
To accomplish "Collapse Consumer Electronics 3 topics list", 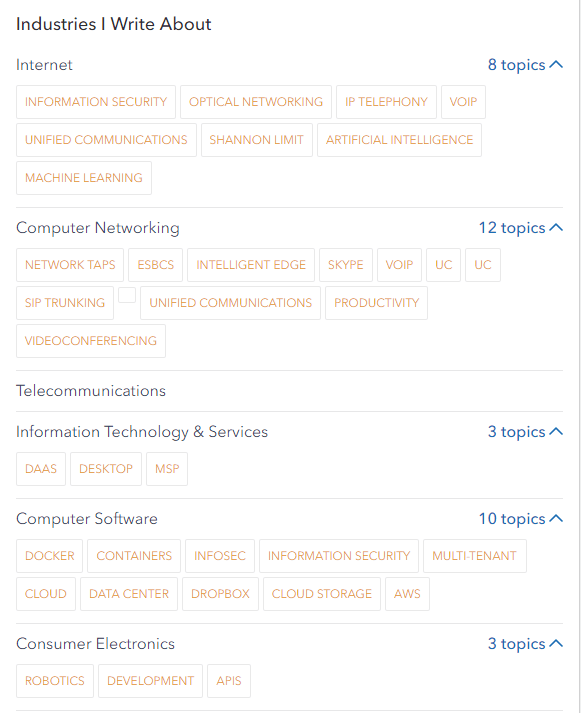I will 525,643.
